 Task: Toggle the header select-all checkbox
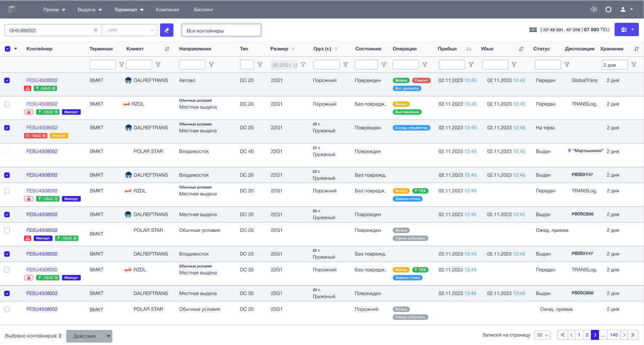8,49
